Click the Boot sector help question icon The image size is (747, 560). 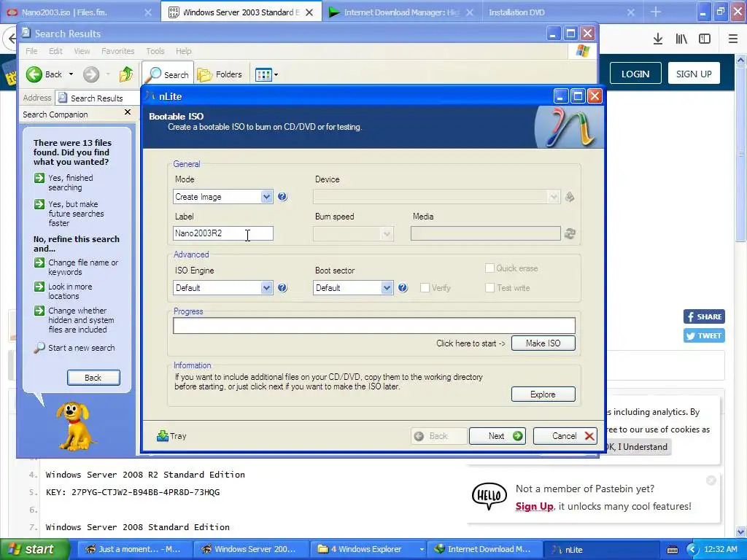403,287
